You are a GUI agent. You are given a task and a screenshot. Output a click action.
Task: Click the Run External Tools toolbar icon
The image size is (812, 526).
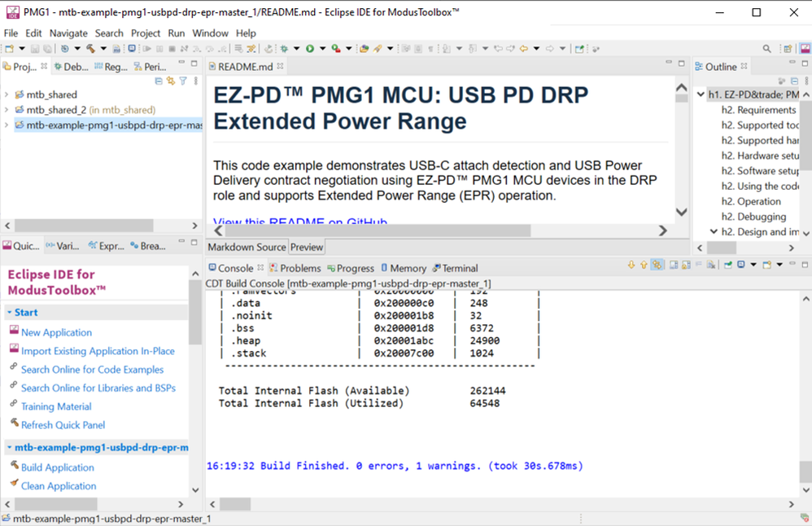[336, 49]
